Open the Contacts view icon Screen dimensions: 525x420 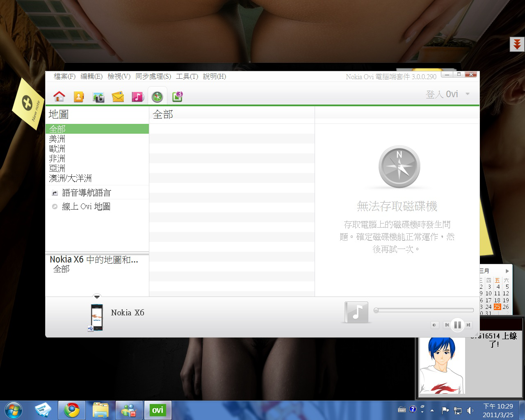[79, 96]
